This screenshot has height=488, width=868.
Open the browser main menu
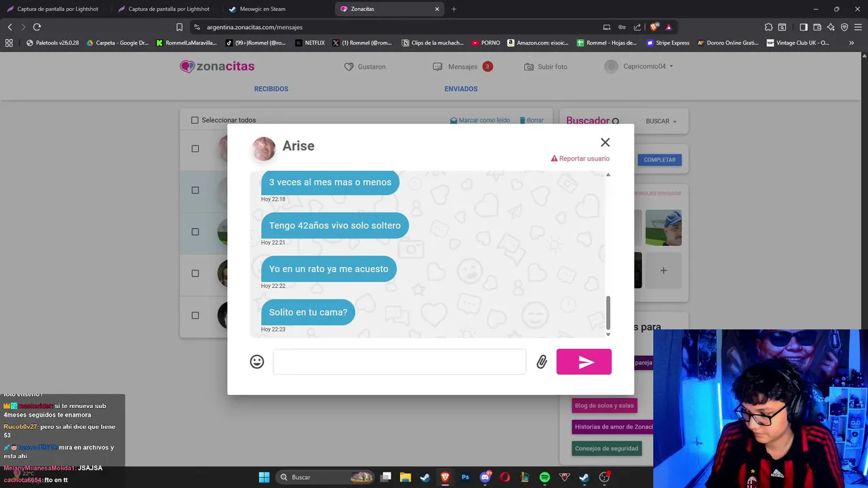(x=858, y=27)
